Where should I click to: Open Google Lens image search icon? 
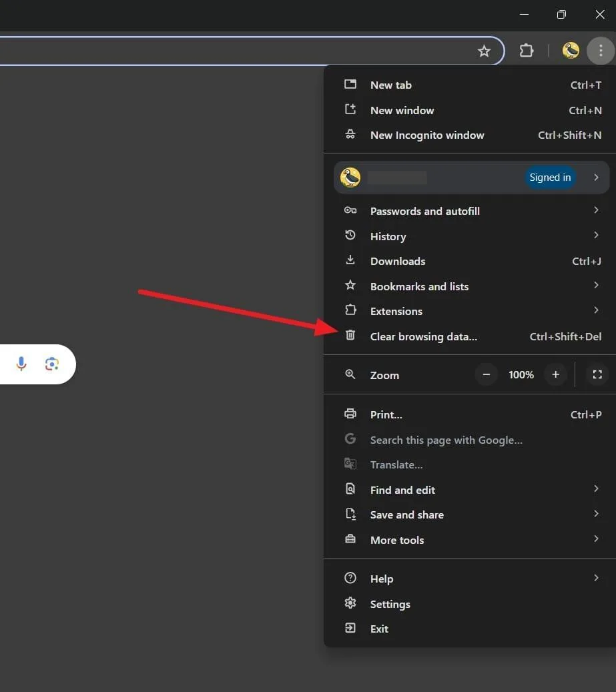[x=52, y=364]
